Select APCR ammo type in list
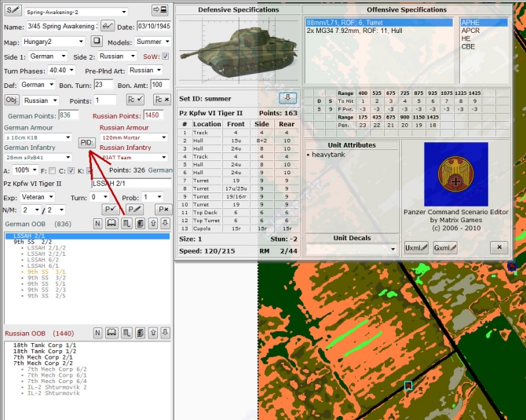The image size is (526, 420). point(470,31)
